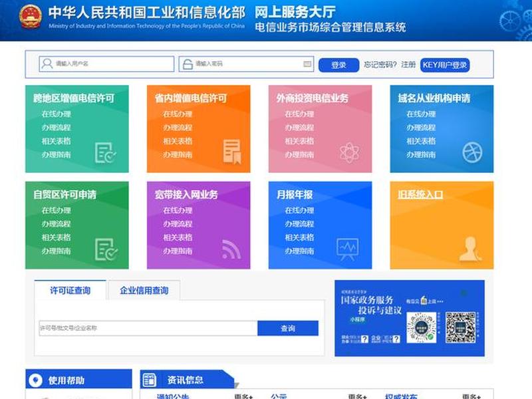Click 在线办理 under 宽带接入网业务
532x399 pixels.
tap(178, 210)
